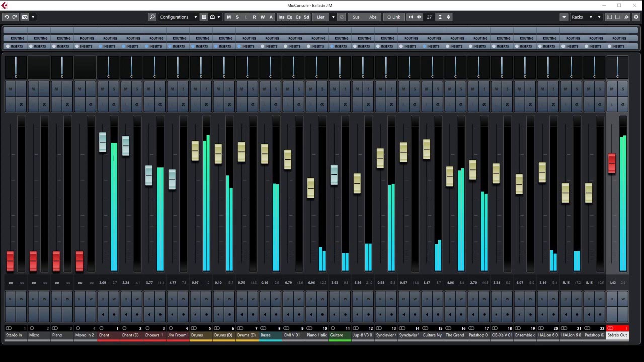Mute the Chant channel
644x362 pixels.
[103, 89]
